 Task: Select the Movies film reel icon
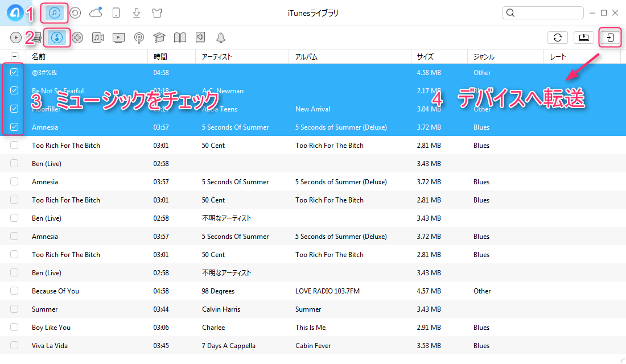coord(77,38)
